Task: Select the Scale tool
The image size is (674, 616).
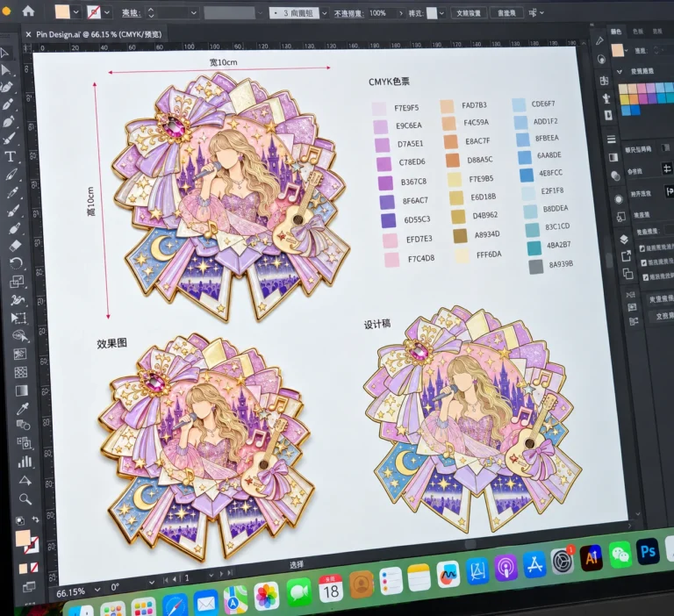Action: click(x=17, y=282)
